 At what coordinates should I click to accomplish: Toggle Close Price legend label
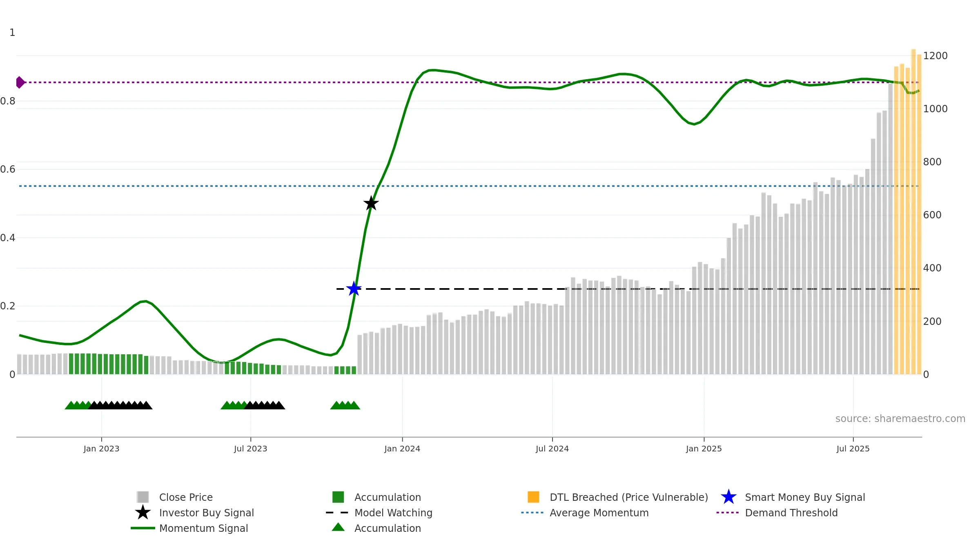click(x=186, y=497)
